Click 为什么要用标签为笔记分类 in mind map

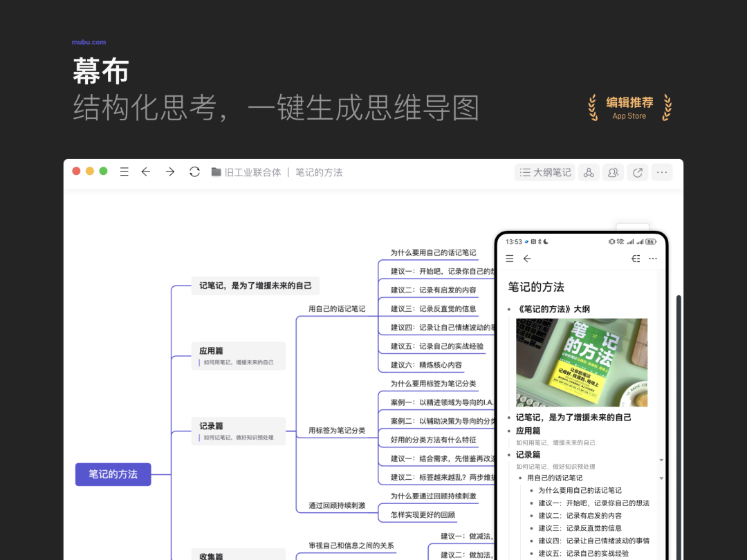(x=433, y=383)
